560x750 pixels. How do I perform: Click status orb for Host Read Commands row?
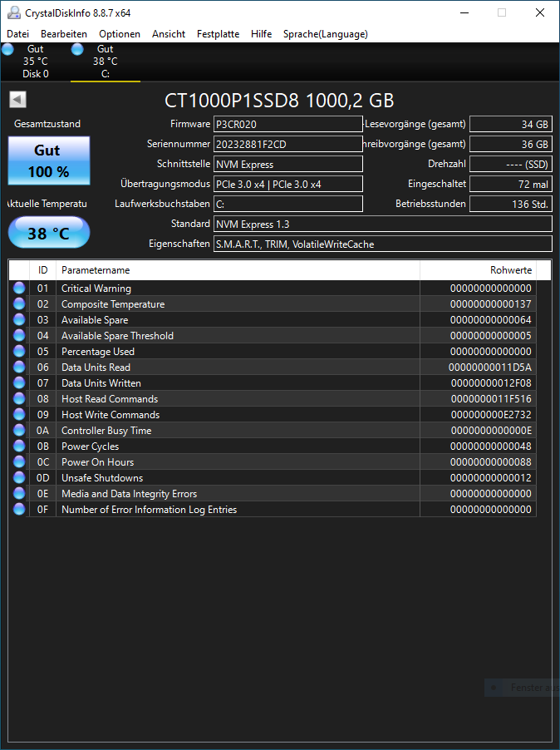tap(19, 398)
